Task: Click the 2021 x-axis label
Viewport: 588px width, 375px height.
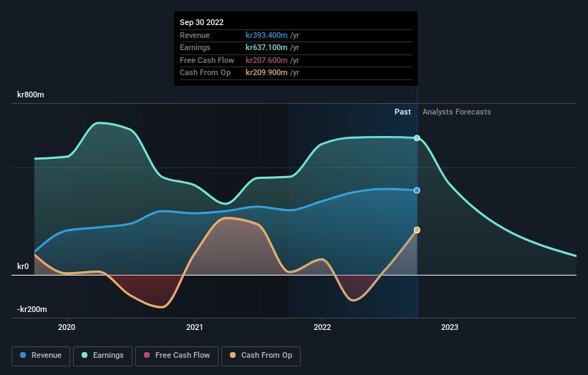Action: click(195, 328)
